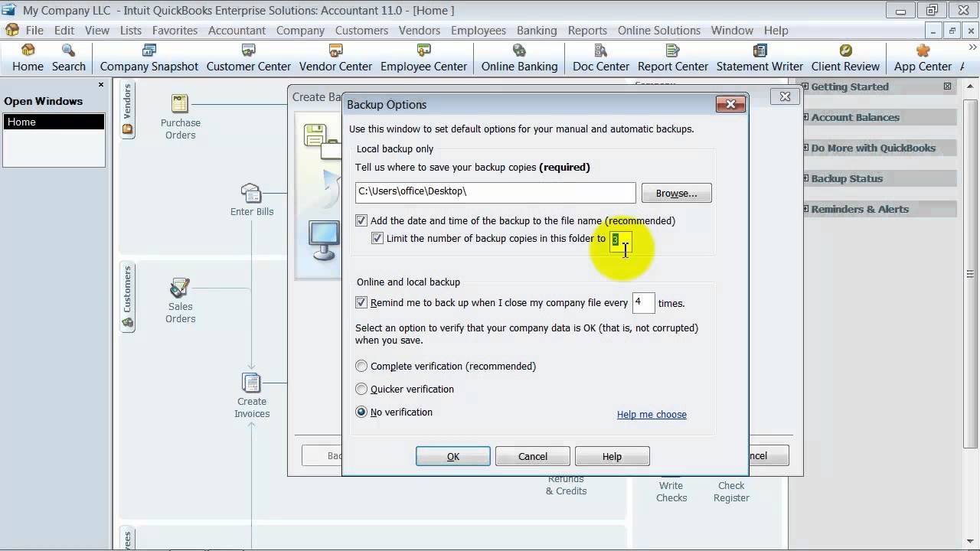Viewport: 980px width, 551px height.
Task: Open the Help me choose link
Action: 652,415
